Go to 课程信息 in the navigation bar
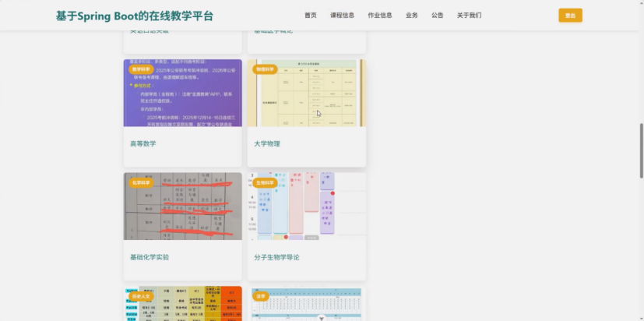The width and height of the screenshot is (644, 321). 342,16
